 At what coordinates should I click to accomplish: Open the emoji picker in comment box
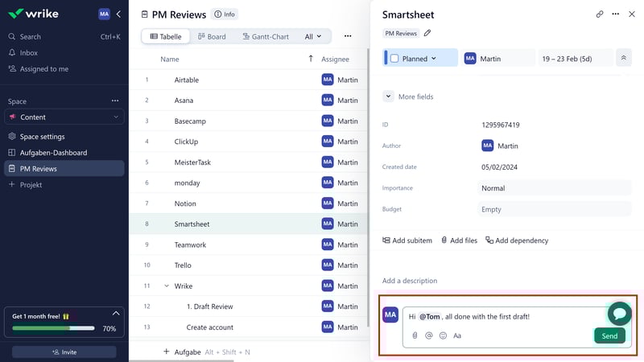click(x=443, y=335)
